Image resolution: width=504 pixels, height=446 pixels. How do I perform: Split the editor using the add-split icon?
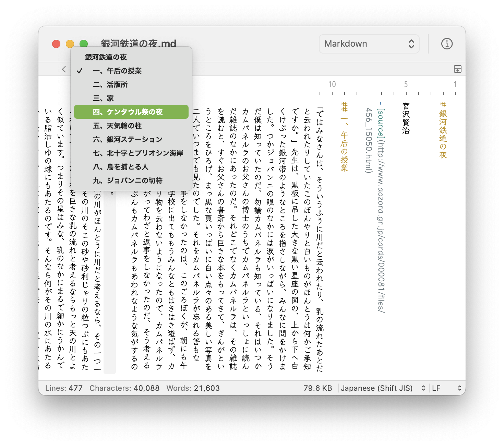point(458,69)
